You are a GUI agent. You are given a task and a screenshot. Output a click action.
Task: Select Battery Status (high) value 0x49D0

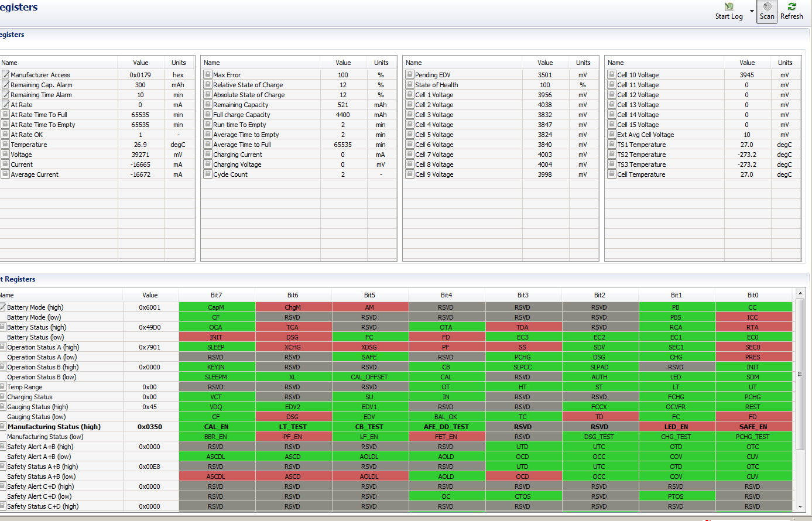(x=150, y=327)
